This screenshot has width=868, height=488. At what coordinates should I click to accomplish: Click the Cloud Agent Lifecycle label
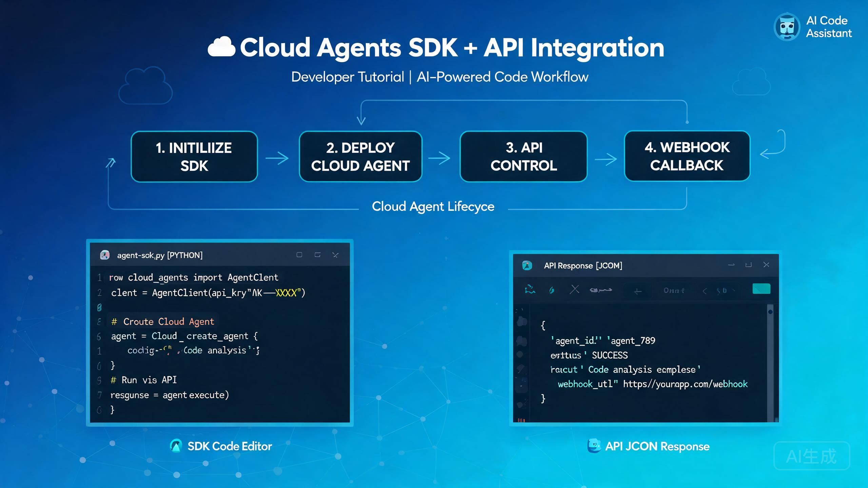click(433, 206)
